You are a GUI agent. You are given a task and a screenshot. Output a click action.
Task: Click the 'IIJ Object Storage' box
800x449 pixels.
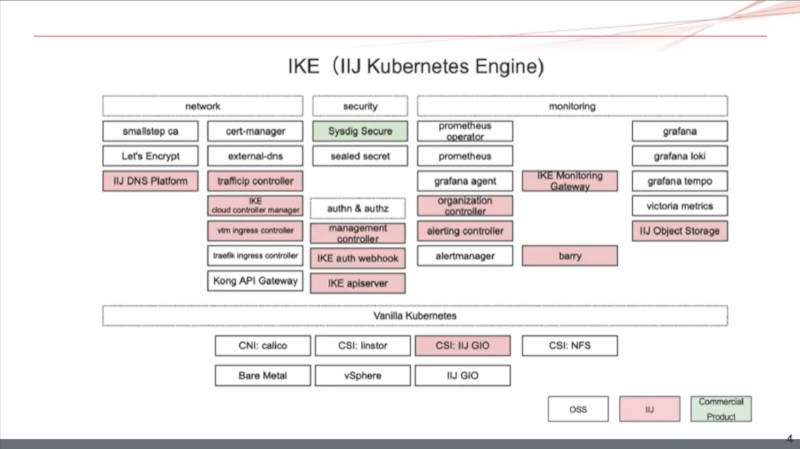pos(680,231)
